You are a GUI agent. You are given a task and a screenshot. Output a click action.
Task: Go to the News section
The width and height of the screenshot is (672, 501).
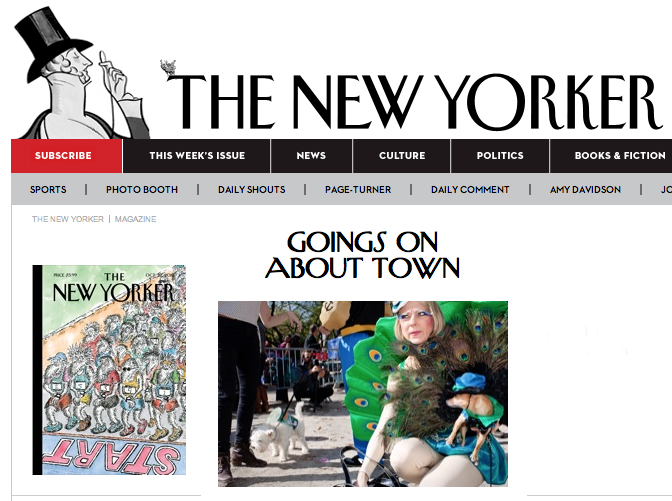(311, 156)
